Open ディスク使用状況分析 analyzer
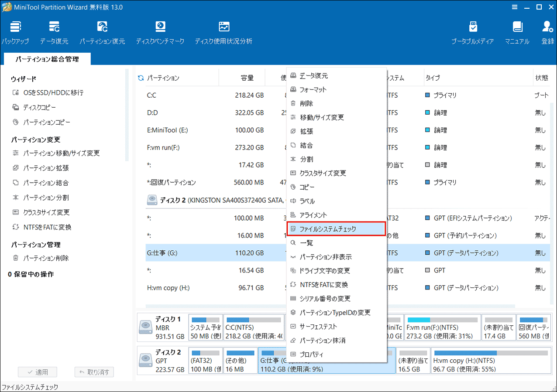This screenshot has height=392, width=557. pyautogui.click(x=223, y=31)
